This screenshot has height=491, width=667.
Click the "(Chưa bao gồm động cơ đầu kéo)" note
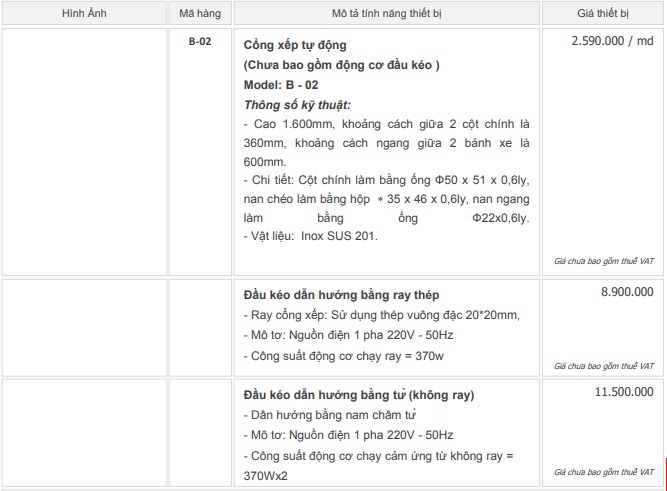(341, 65)
